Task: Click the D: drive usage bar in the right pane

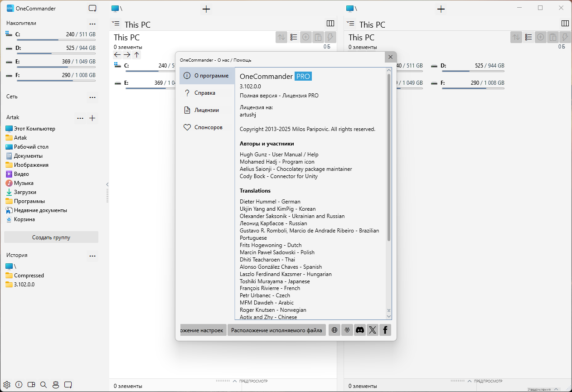Action: [x=473, y=71]
